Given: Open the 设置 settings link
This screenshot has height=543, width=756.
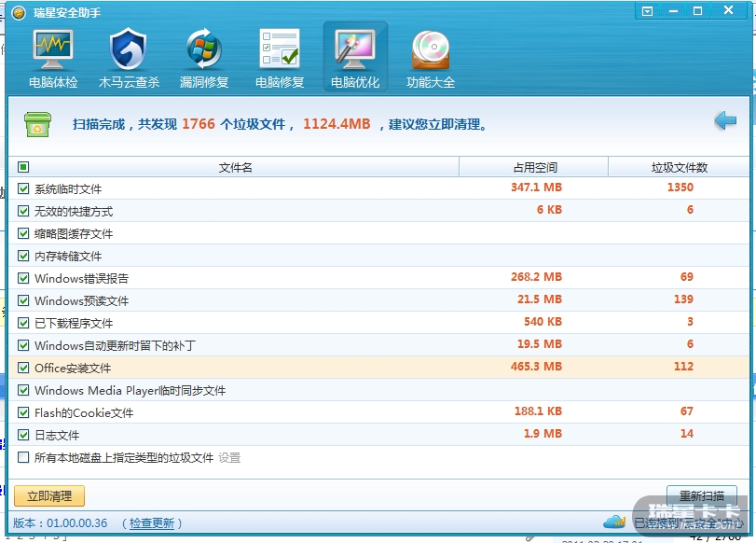Looking at the screenshot, I should click(x=229, y=458).
